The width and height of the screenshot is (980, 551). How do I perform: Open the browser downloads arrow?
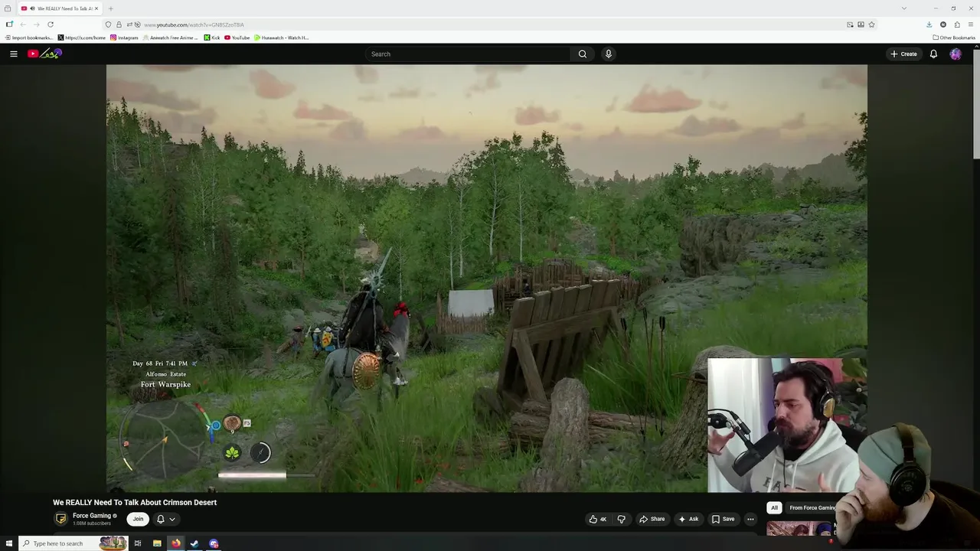[929, 24]
